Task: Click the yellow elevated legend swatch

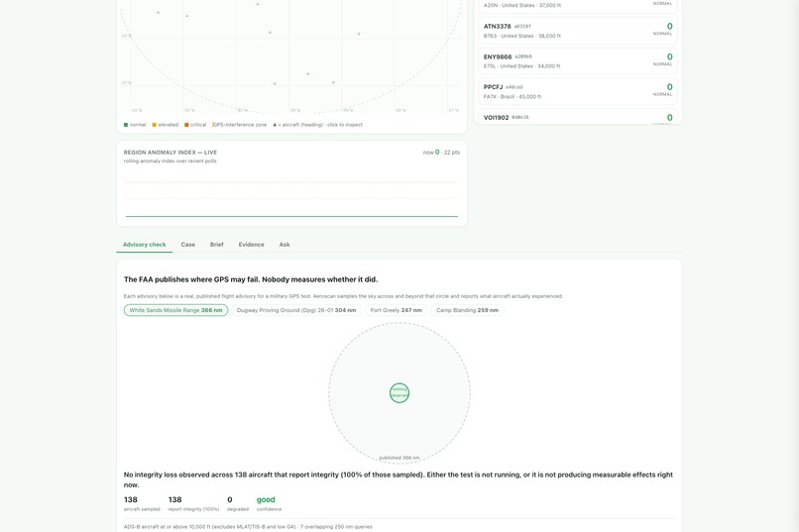Action: tap(155, 125)
